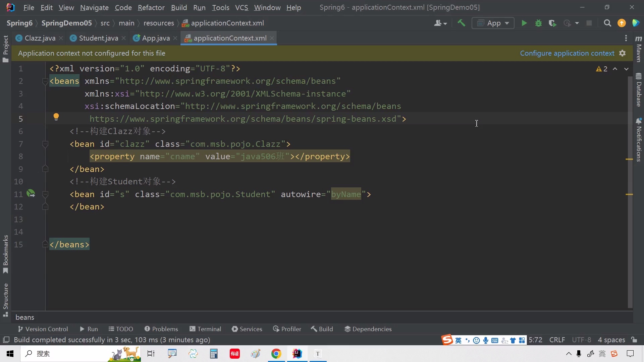Screen dimensions: 644x362
Task: Open the App run configuration dropdown
Action: pos(493,23)
